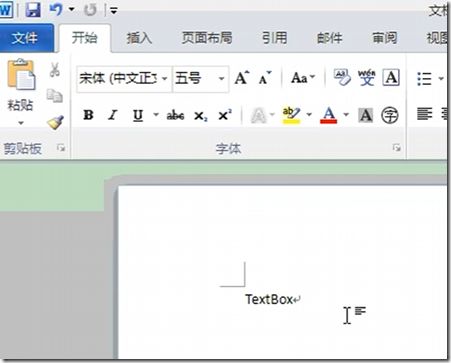Click the 粘贴 paste icon
This screenshot has width=451, height=363.
(x=21, y=75)
